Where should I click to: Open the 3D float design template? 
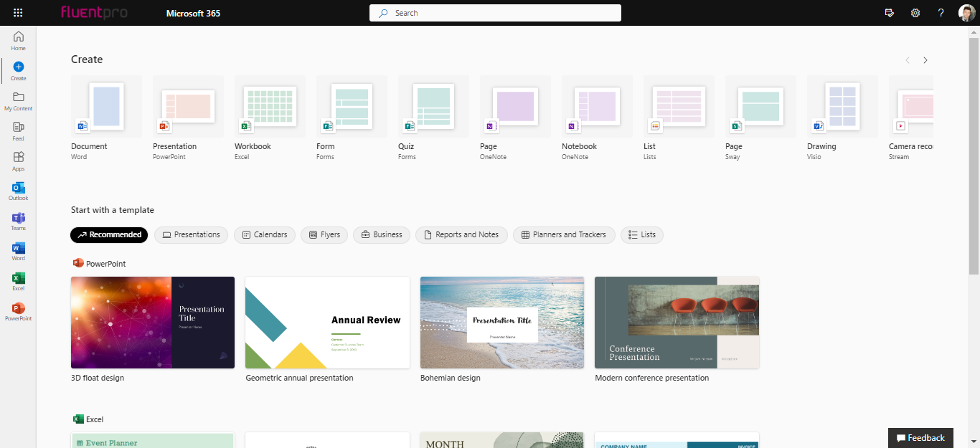(153, 323)
